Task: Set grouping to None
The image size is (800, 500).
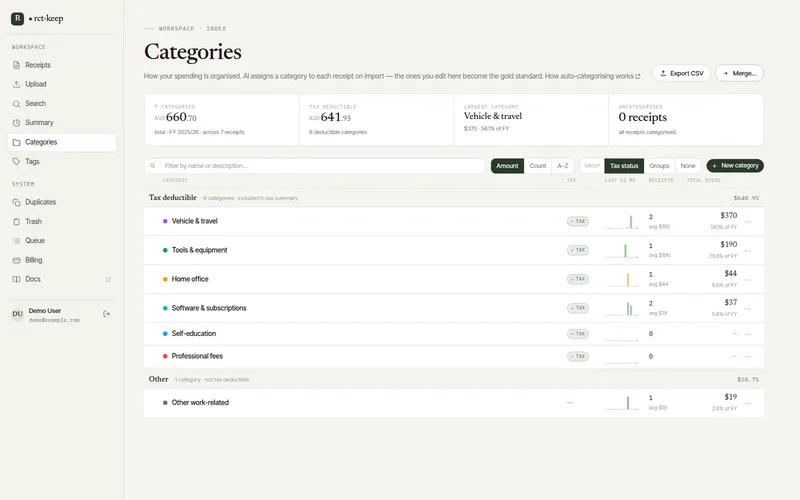Action: (688, 166)
